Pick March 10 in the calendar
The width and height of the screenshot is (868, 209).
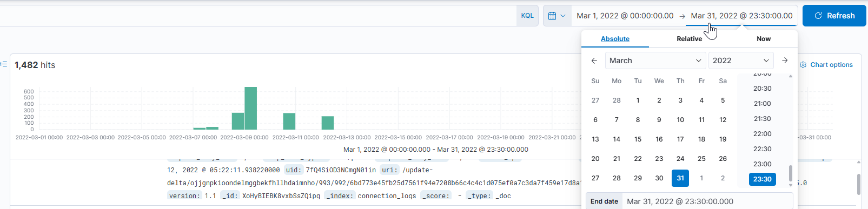680,120
